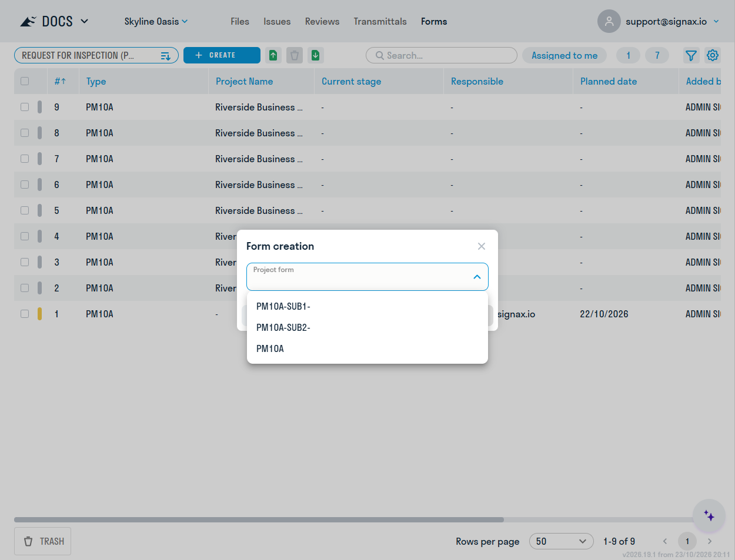
Task: Tick the checkbox for row 9
Action: pos(25,107)
